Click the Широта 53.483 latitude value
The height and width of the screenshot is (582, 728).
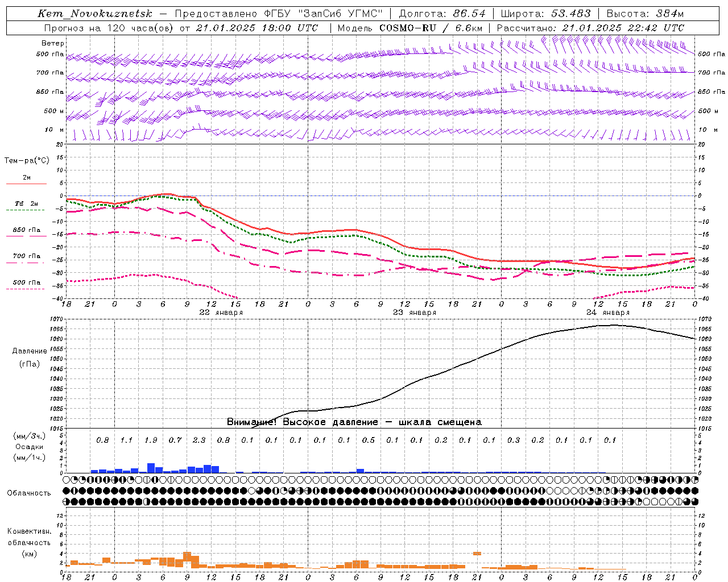pyautogui.click(x=546, y=14)
